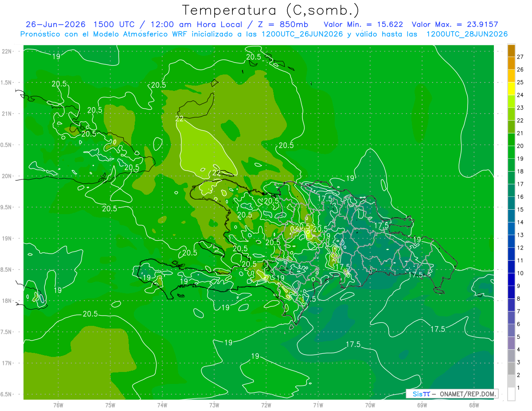Click the '68W' longitude axis label
This screenshot has width=532, height=411.
pyautogui.click(x=473, y=405)
